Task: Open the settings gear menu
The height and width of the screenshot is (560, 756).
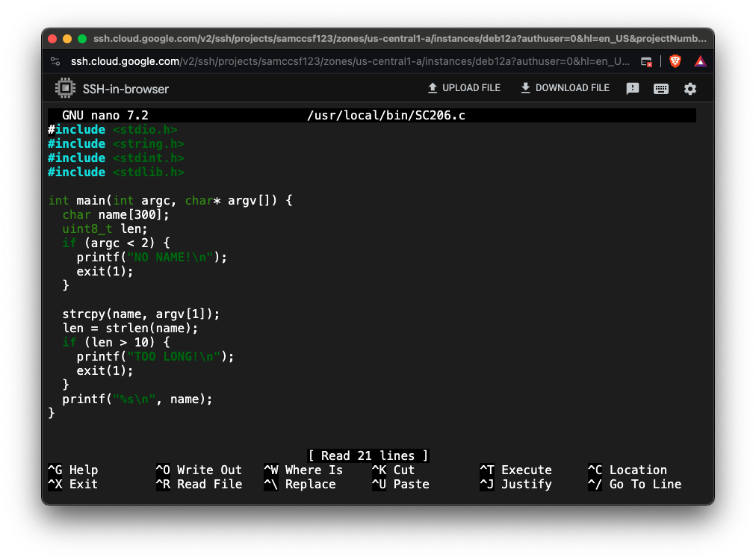Action: click(690, 89)
